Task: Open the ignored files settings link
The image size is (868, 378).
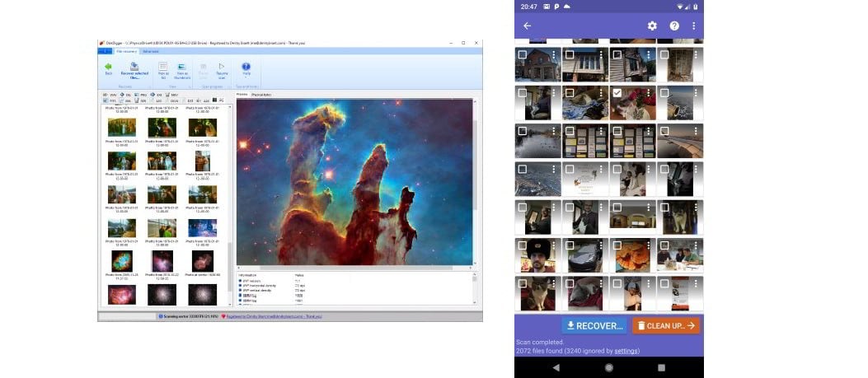Action: click(626, 351)
